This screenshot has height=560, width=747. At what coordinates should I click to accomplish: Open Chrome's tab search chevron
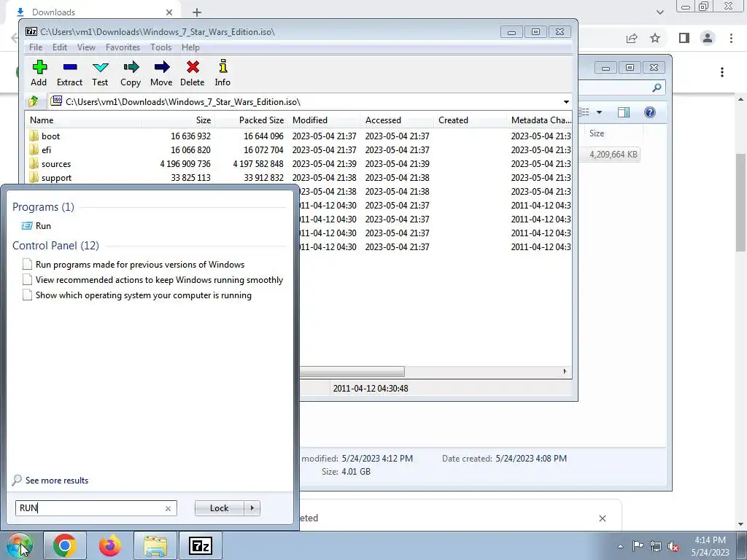pos(659,12)
